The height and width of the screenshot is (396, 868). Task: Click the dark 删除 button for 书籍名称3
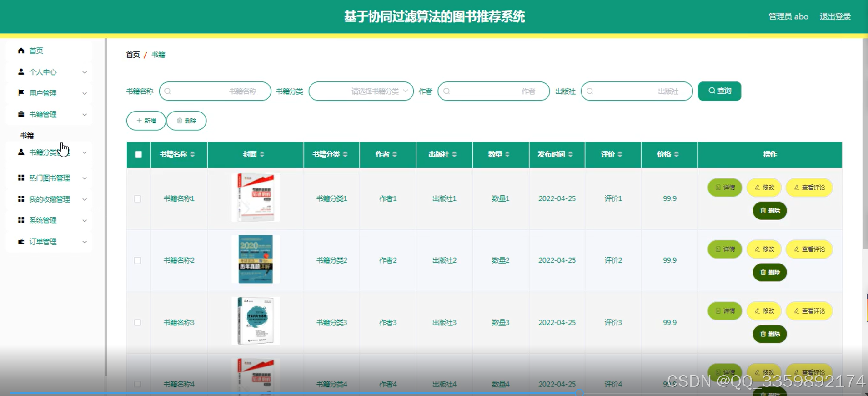[x=770, y=334]
